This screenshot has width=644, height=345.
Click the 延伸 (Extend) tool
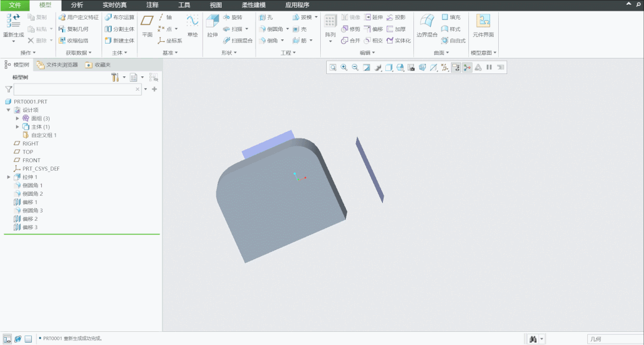point(373,17)
